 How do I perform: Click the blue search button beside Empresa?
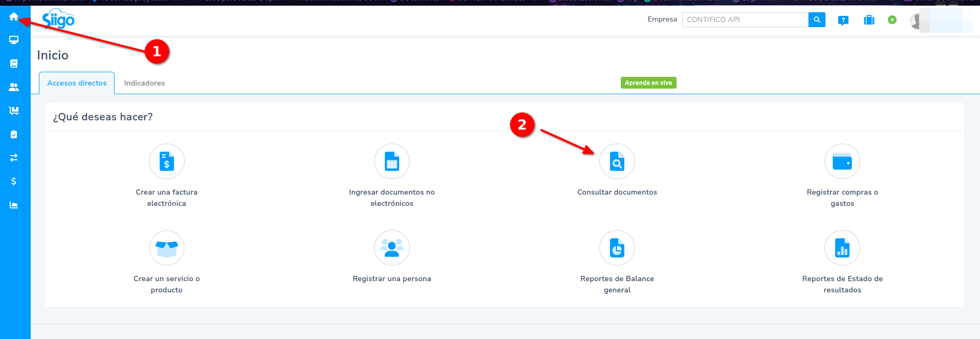[817, 19]
